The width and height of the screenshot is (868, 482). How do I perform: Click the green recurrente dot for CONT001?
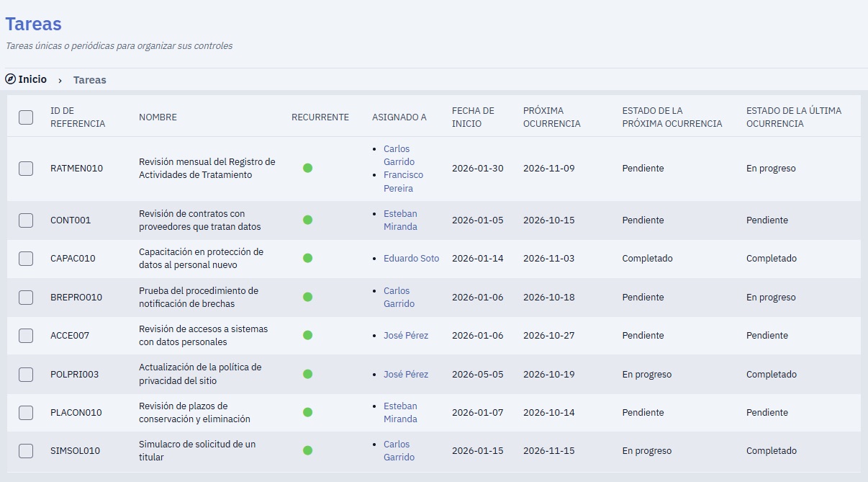coord(308,220)
